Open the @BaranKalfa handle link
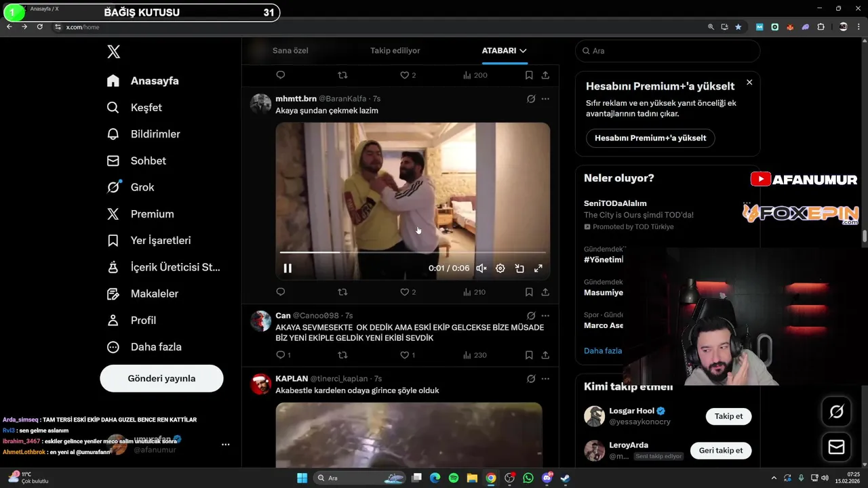This screenshot has height=488, width=868. click(342, 99)
